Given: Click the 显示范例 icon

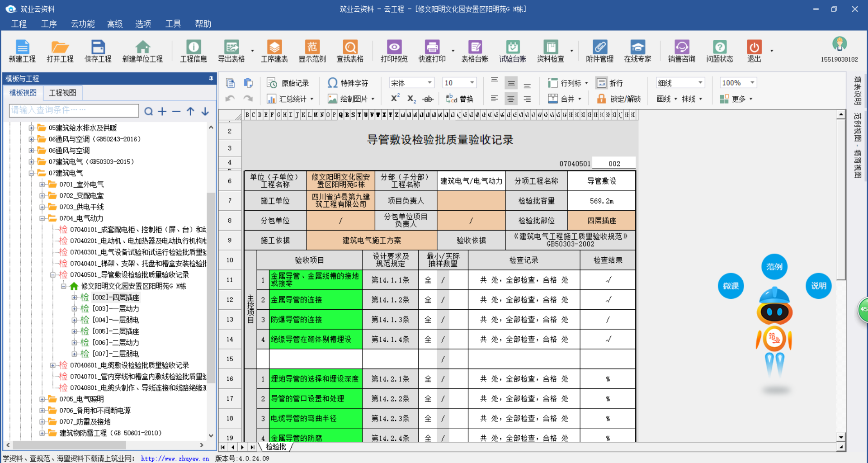Looking at the screenshot, I should coord(312,51).
